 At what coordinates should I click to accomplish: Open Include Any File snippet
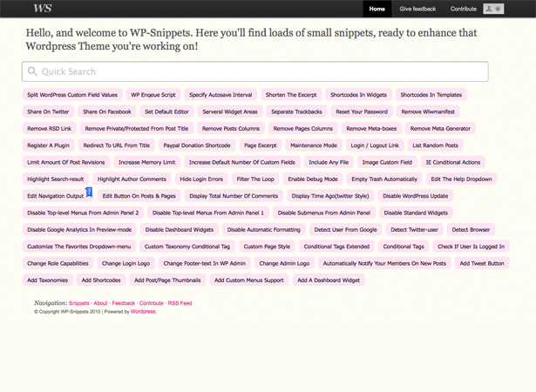coord(329,162)
